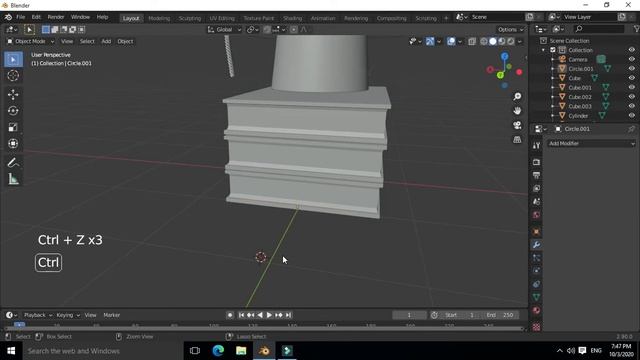
Task: Click the timeline scrollbar
Action: (x=264, y=329)
